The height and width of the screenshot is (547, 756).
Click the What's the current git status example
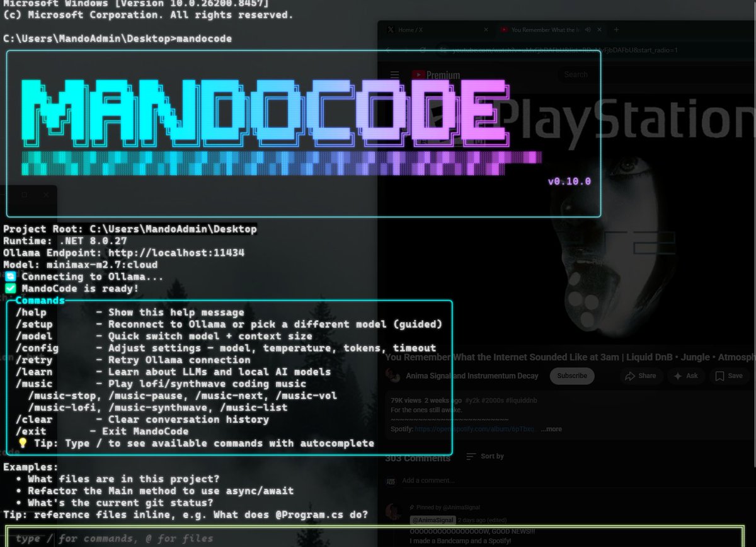(x=120, y=503)
